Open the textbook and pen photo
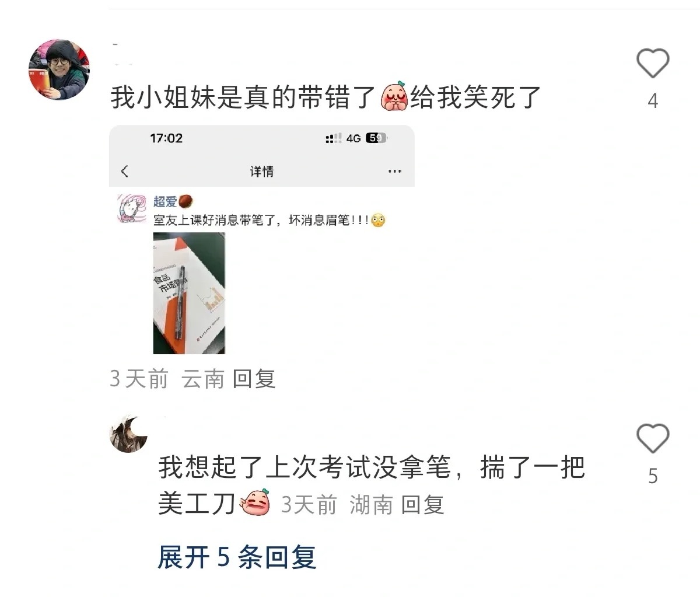The image size is (700, 597). click(189, 293)
